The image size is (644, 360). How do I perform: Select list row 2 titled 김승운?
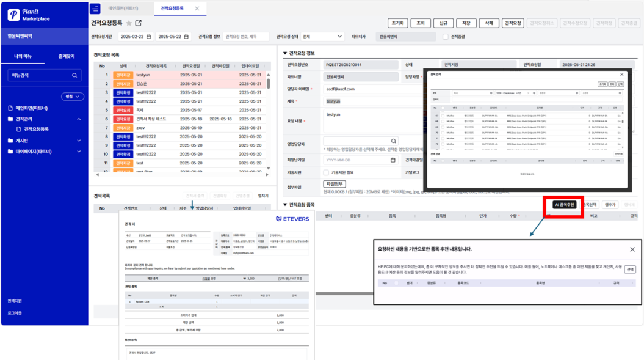point(180,84)
